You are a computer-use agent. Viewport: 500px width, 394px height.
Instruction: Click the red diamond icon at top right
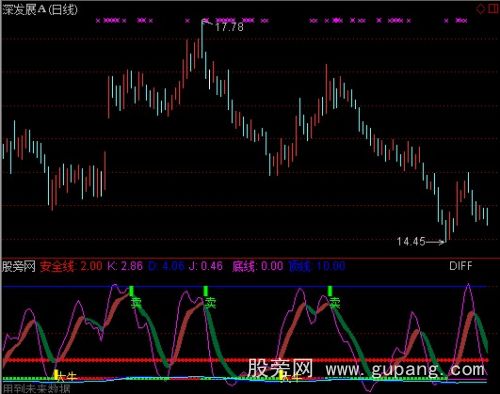pos(480,9)
